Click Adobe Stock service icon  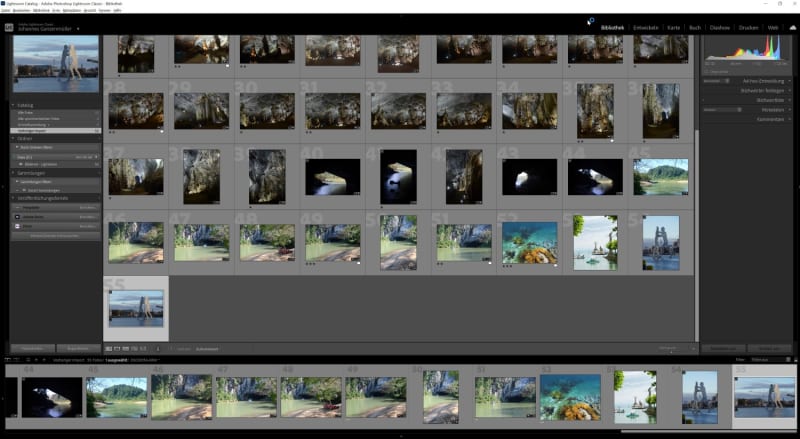pyautogui.click(x=17, y=217)
